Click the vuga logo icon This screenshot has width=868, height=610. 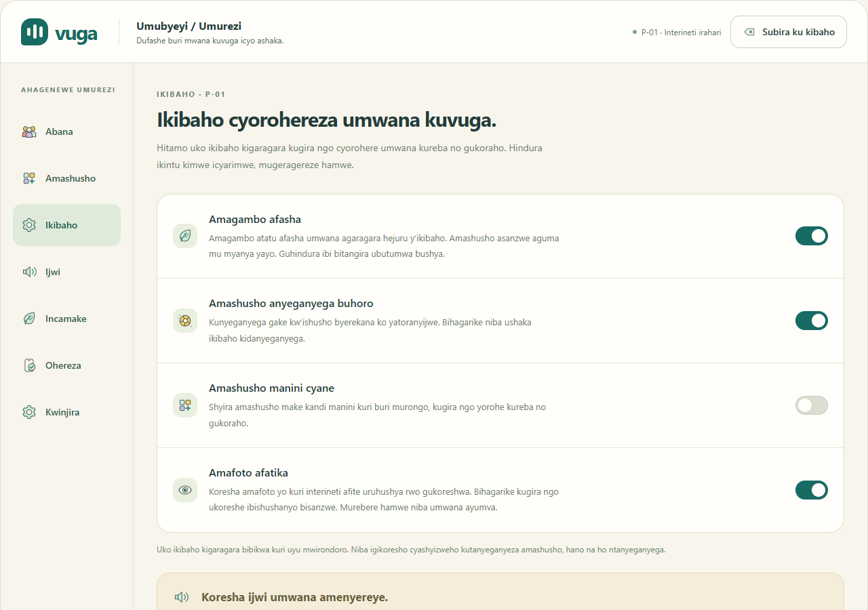coord(35,32)
